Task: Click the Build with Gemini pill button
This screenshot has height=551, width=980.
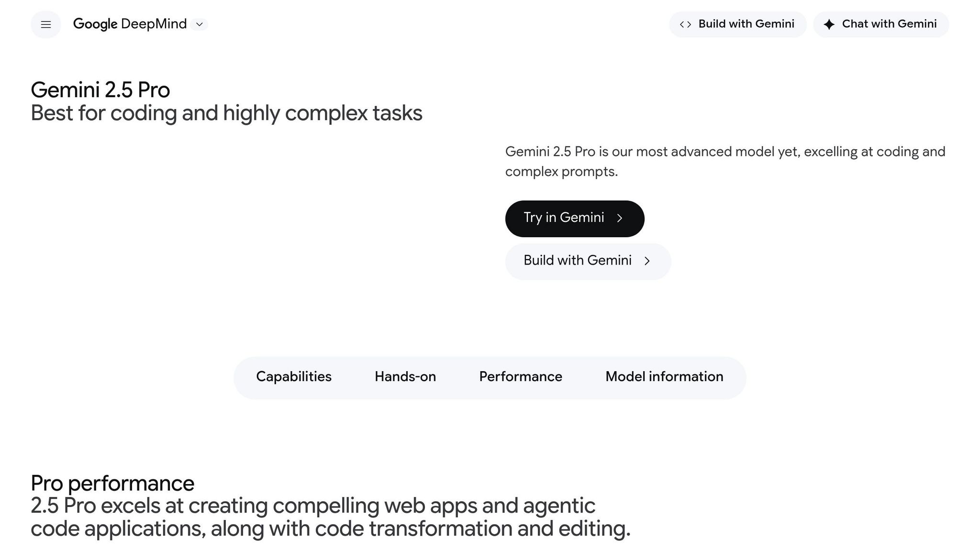Action: tap(588, 261)
